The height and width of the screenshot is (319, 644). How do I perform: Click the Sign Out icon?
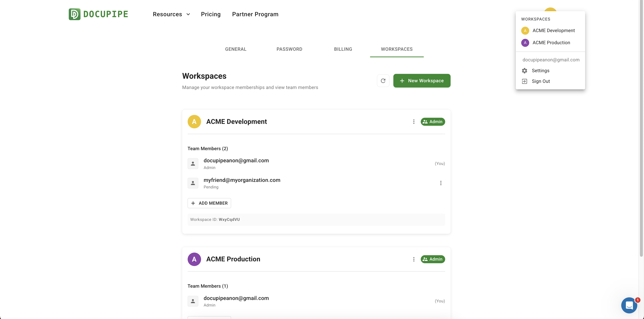point(524,81)
